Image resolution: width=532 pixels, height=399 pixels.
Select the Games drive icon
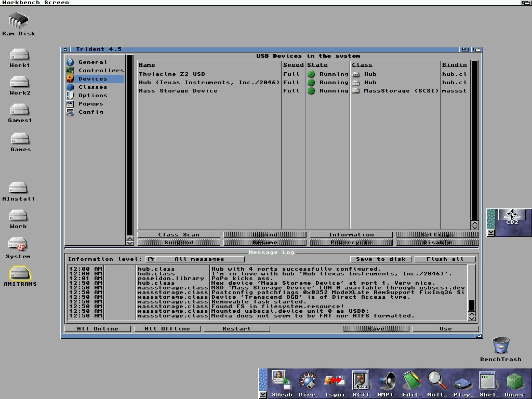coord(20,138)
